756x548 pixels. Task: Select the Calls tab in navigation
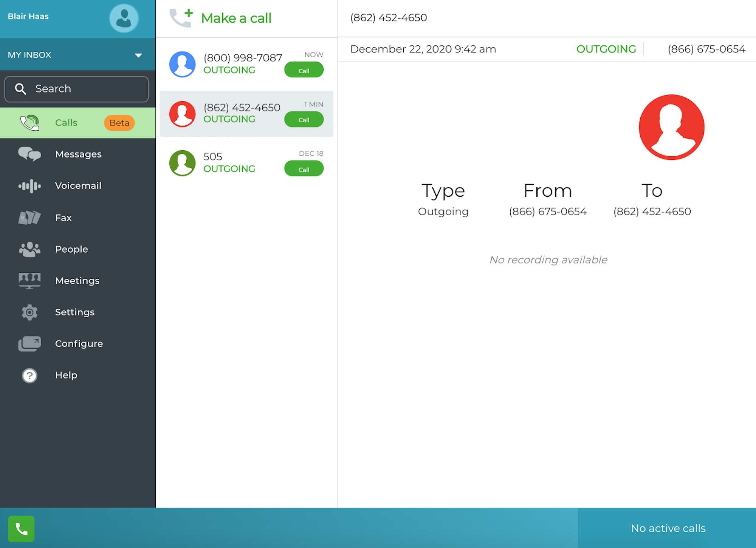click(x=66, y=123)
